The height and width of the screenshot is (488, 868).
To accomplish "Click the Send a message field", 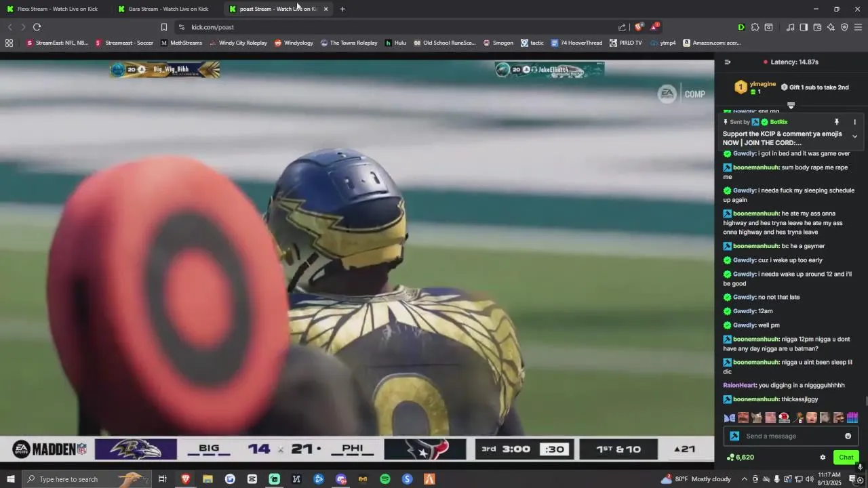I will click(790, 436).
